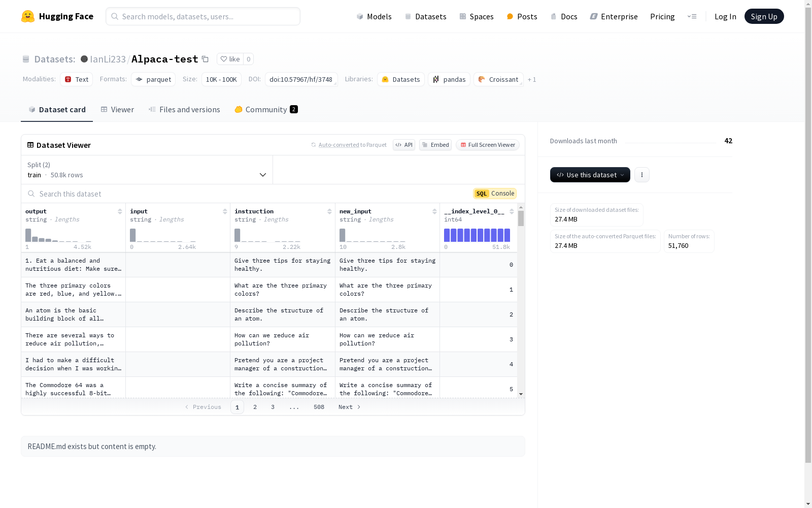
Task: Open the Community tab
Action: tap(266, 110)
